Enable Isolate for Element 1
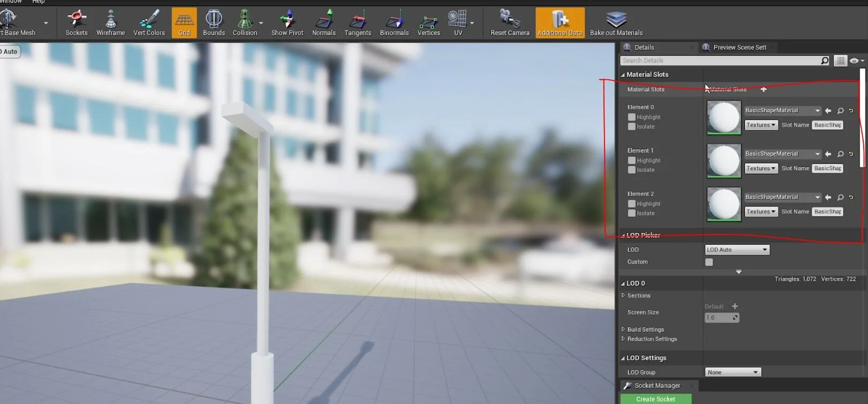 click(631, 170)
